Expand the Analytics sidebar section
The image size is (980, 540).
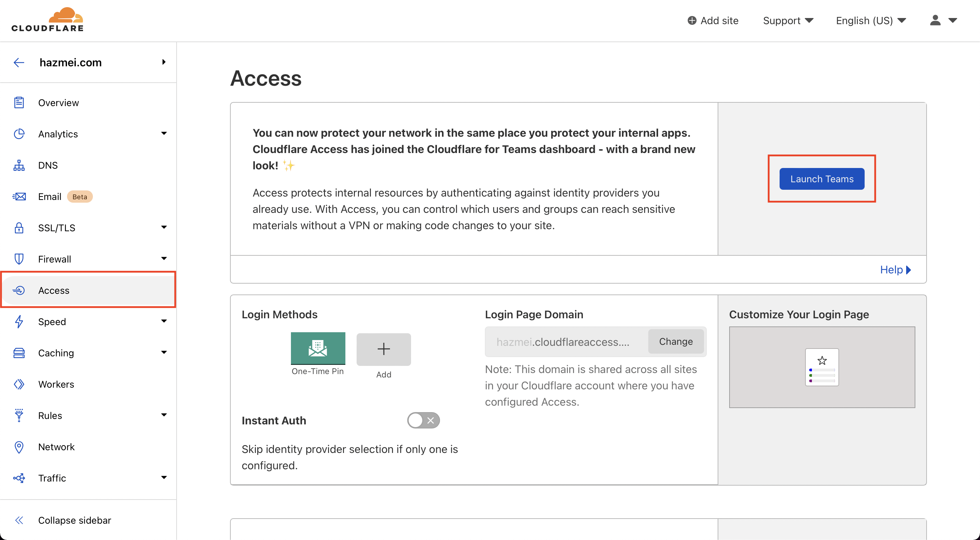(x=164, y=134)
